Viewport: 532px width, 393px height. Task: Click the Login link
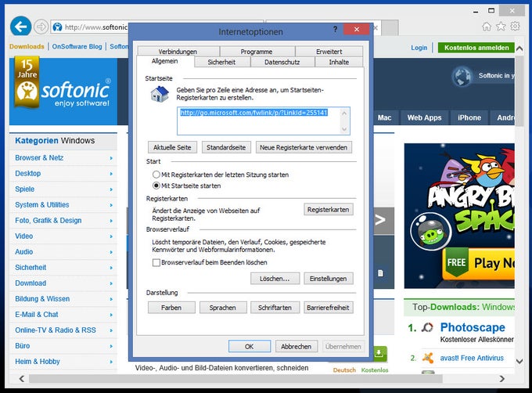tap(419, 48)
